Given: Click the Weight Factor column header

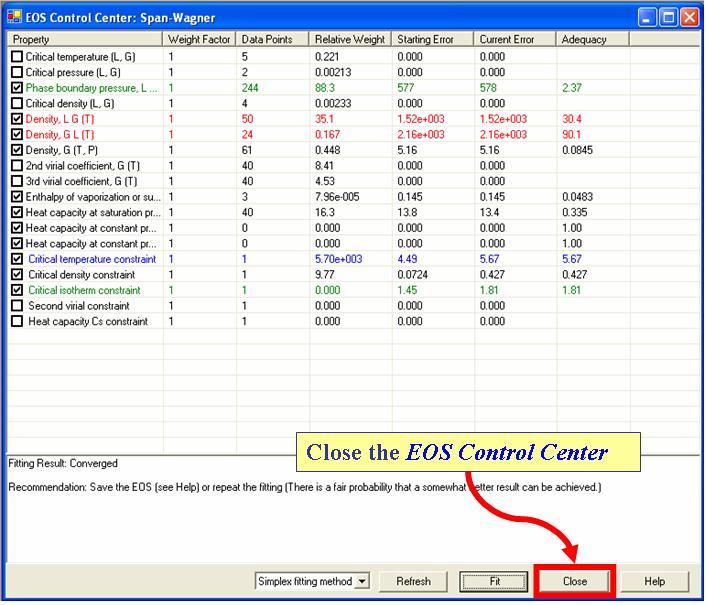Looking at the screenshot, I should tap(199, 39).
